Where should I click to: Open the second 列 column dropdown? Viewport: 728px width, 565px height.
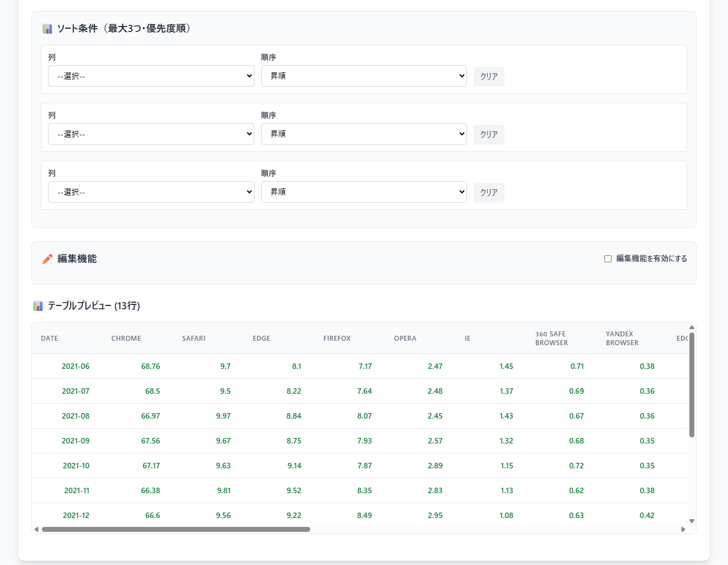click(151, 134)
